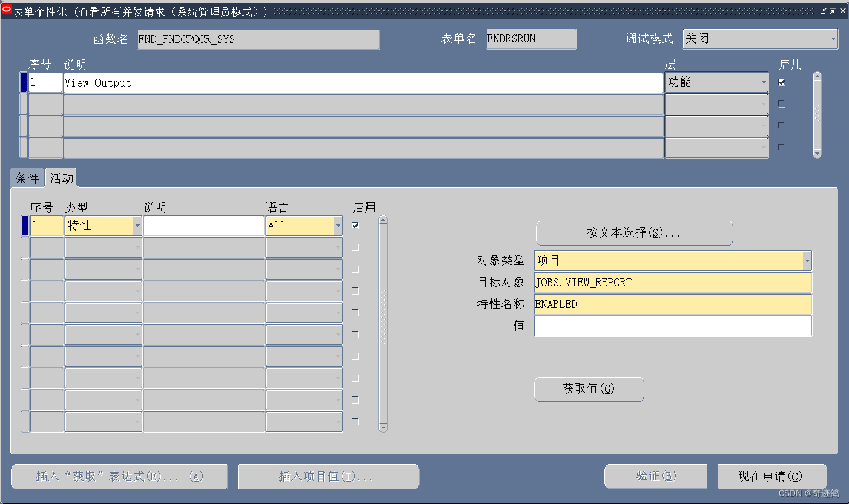This screenshot has height=504, width=849.
Task: Switch to the 条件 tab
Action: [27, 177]
